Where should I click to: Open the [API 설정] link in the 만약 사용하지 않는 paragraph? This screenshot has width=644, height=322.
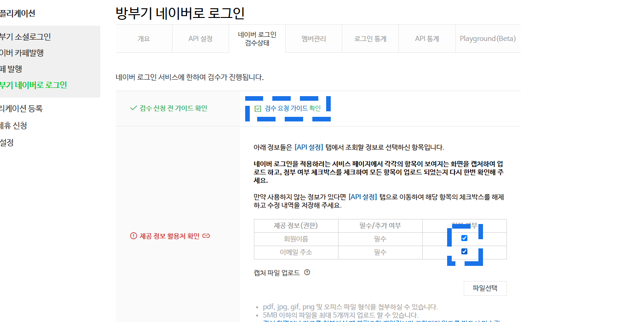[363, 196]
